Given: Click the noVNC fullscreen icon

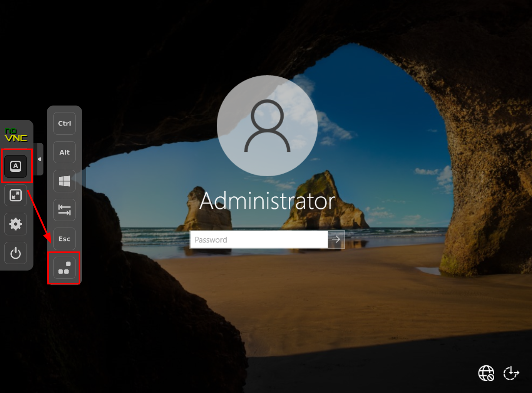Looking at the screenshot, I should click(x=16, y=195).
